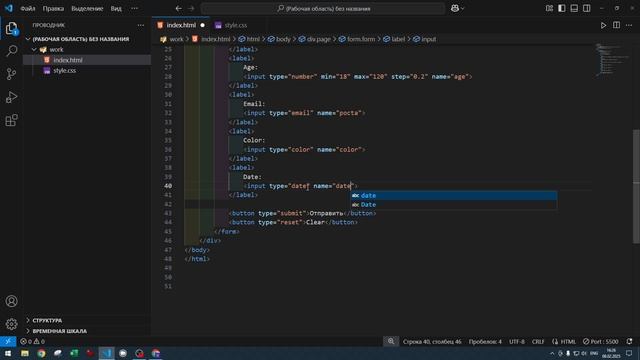Open the Правка menu
Viewport: 640px width, 360px height.
point(53,8)
